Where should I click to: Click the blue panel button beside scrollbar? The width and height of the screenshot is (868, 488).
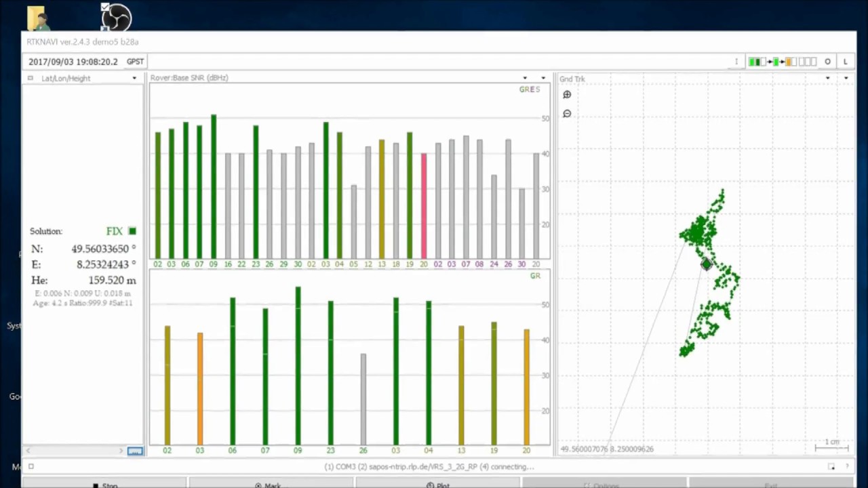(135, 451)
